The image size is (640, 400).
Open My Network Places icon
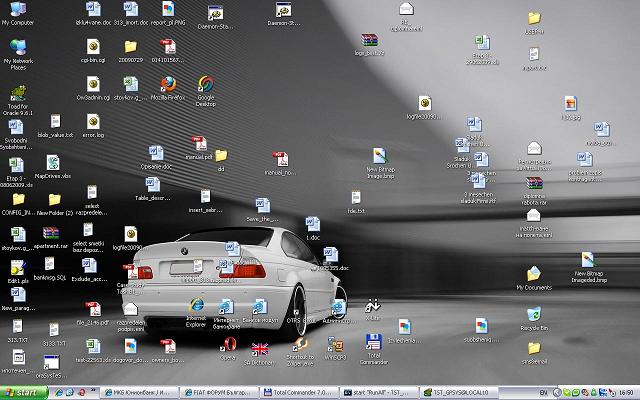(18, 48)
